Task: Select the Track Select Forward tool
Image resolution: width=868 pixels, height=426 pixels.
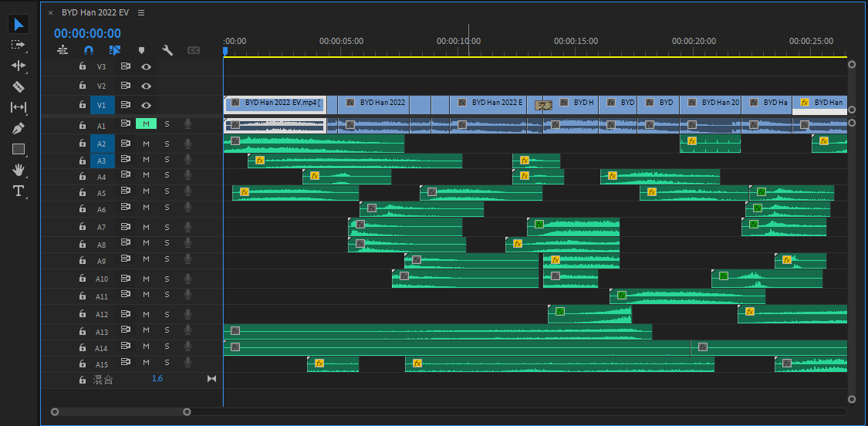Action: click(x=19, y=45)
